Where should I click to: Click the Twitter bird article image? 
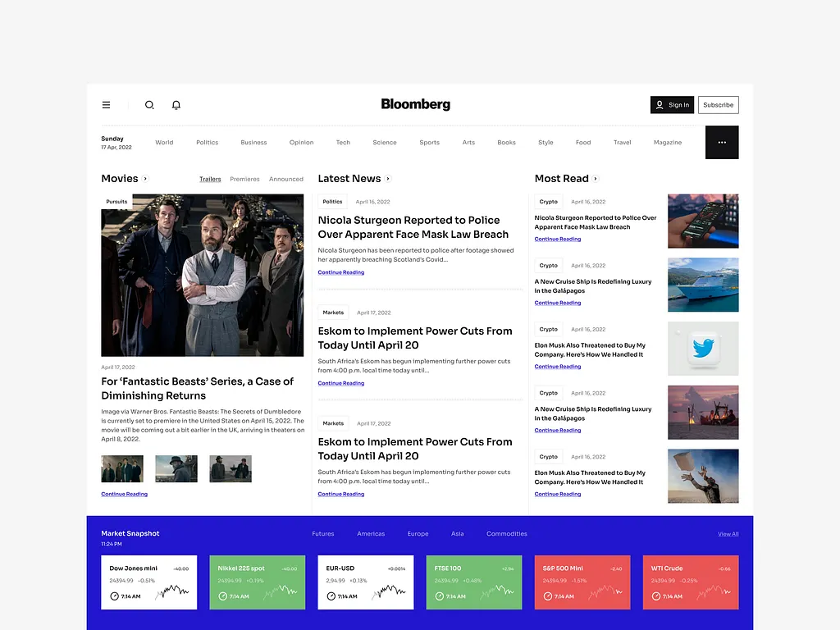coord(703,349)
